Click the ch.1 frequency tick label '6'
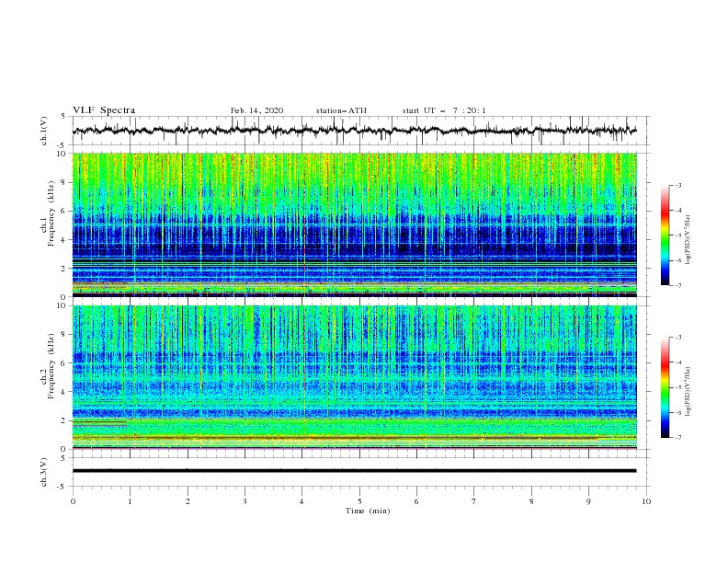728x563 pixels. (x=64, y=211)
